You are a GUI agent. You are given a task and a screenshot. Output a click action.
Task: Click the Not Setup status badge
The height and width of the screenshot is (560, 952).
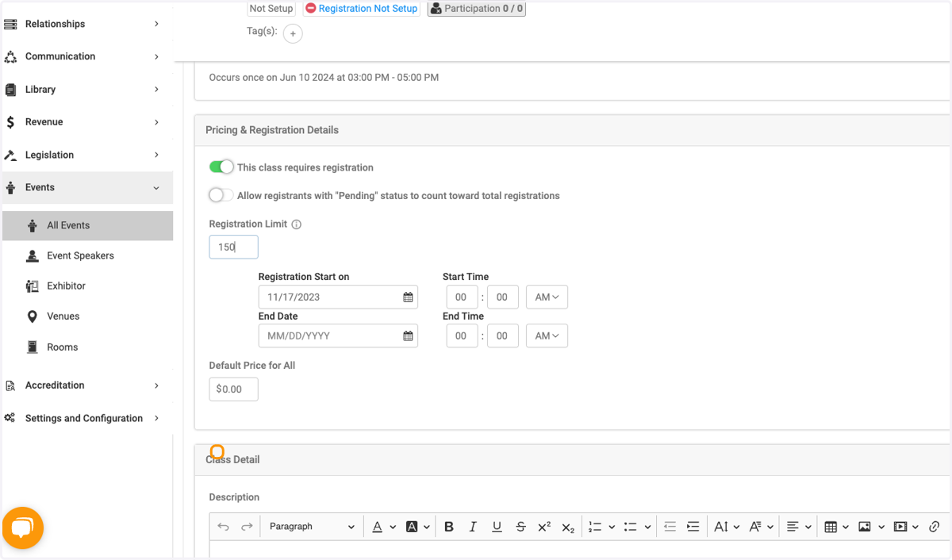(271, 9)
